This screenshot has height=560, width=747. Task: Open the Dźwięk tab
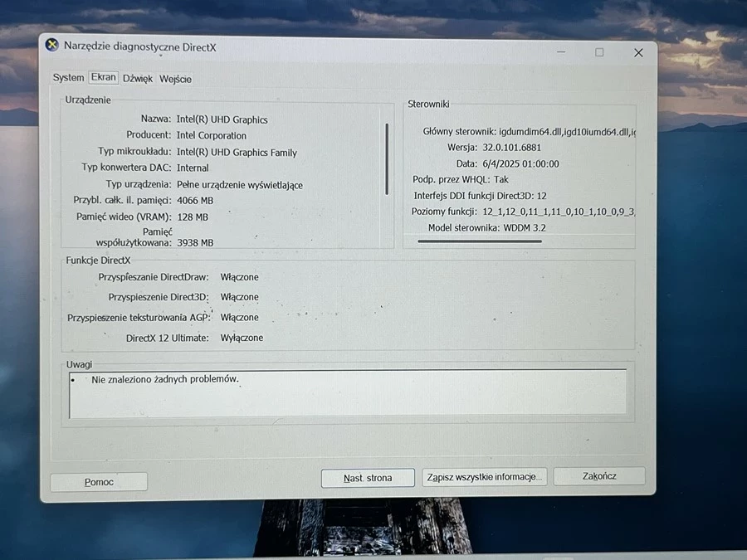tap(138, 79)
